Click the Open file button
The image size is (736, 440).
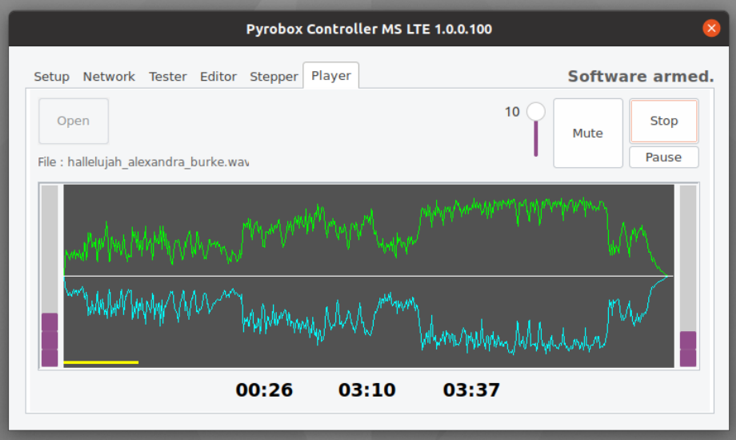pyautogui.click(x=74, y=121)
